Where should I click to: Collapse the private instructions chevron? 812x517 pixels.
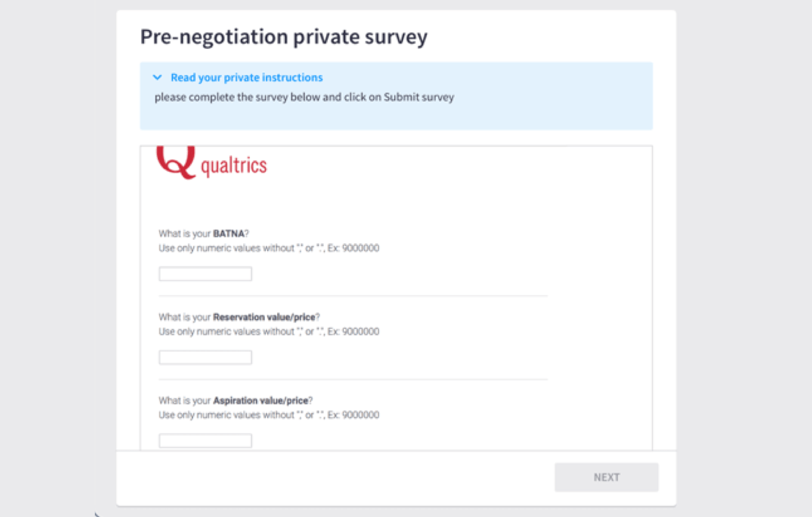[x=157, y=78]
